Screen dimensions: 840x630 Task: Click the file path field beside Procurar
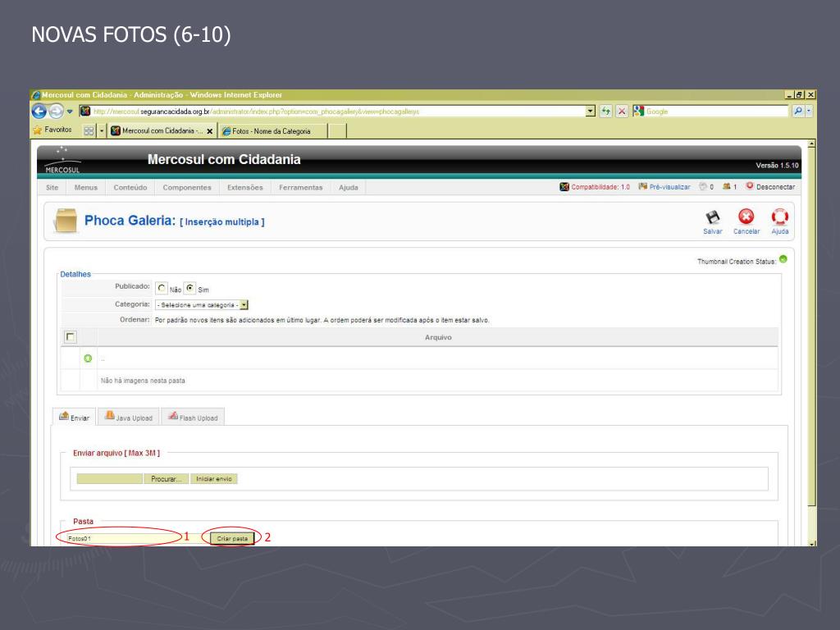[x=110, y=479]
